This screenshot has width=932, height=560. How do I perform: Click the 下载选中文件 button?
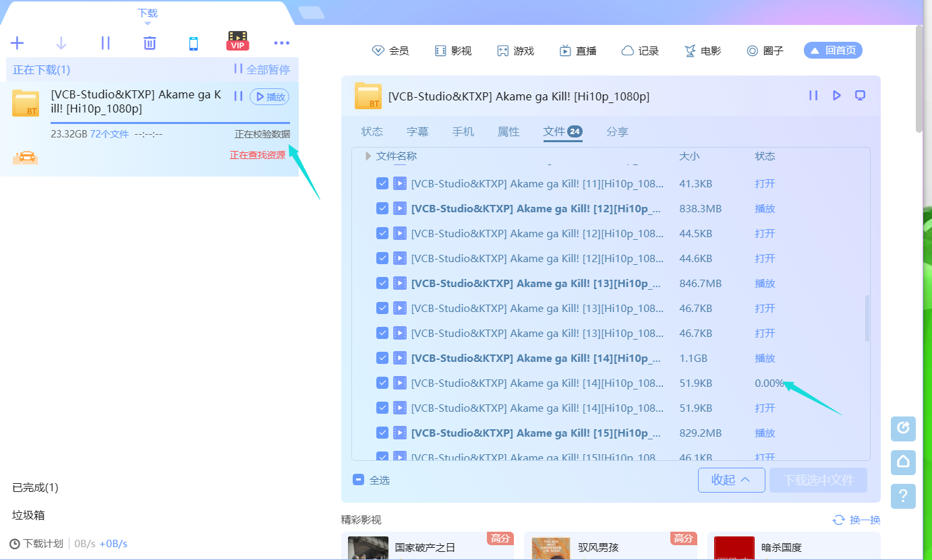coord(818,480)
